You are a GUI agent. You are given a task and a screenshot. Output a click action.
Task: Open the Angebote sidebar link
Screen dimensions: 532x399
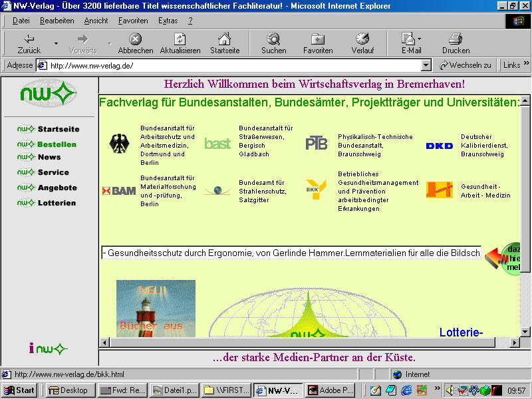coord(47,188)
